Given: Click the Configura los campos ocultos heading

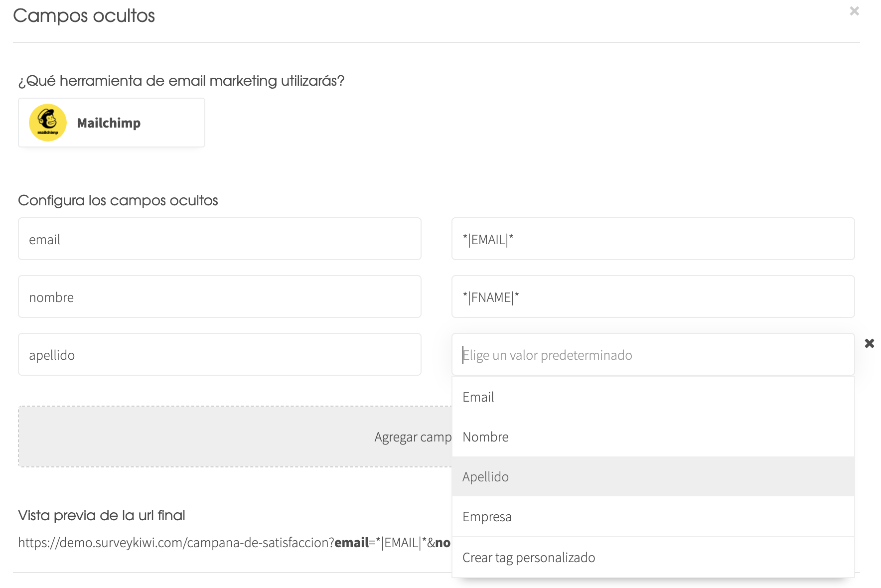Looking at the screenshot, I should pos(118,200).
